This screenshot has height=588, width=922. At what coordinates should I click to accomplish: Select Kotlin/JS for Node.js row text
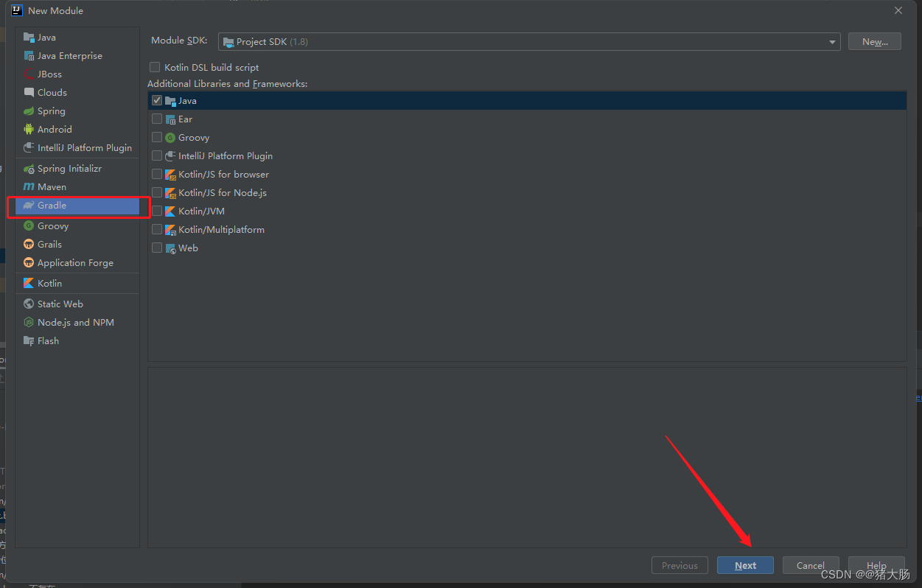click(x=223, y=193)
